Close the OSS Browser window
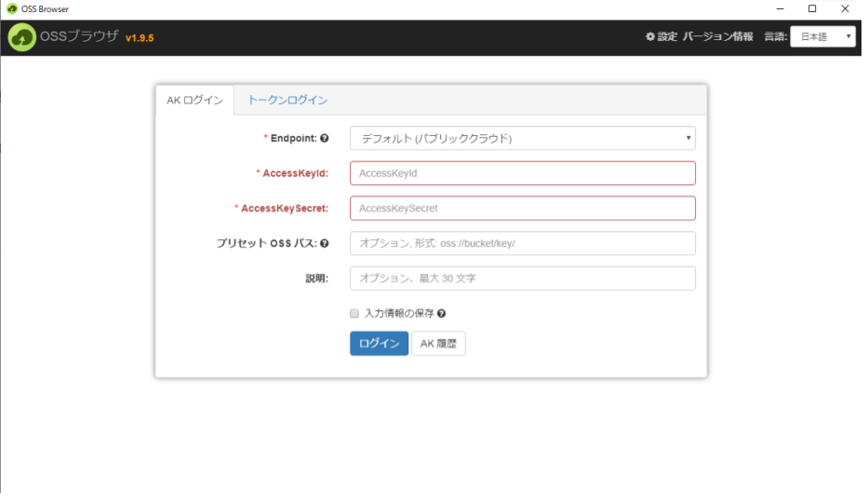The image size is (868, 500). click(845, 9)
